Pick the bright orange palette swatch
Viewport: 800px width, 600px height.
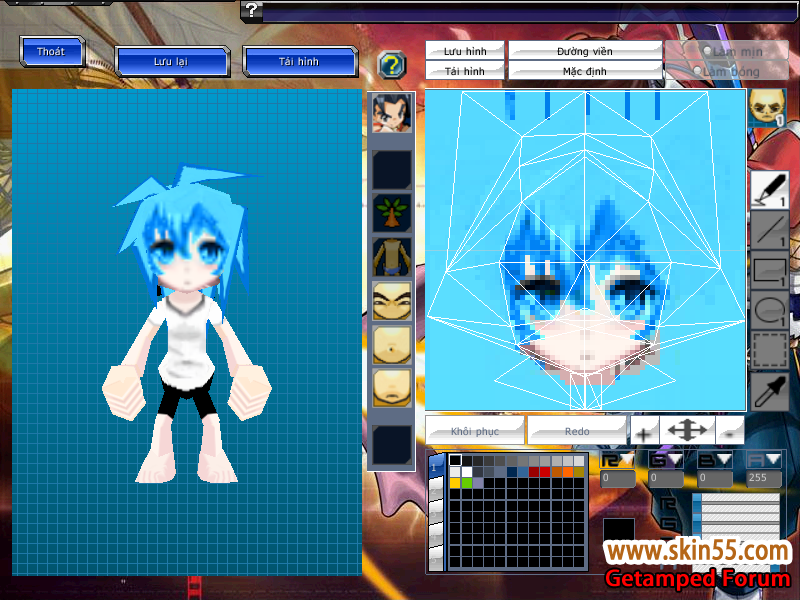click(568, 472)
